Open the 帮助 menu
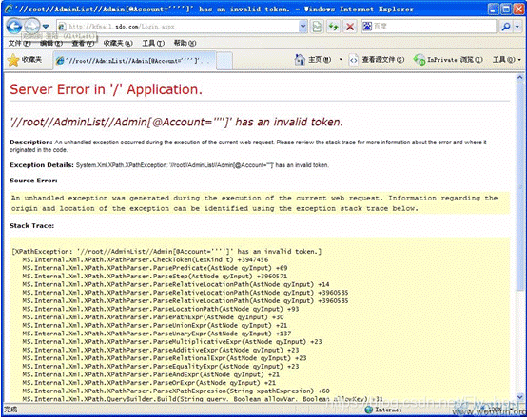Viewport: 527px width, 420px height. point(185,43)
